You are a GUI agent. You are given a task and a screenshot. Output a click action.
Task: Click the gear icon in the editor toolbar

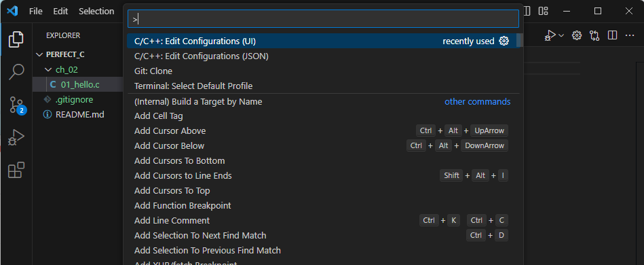(577, 35)
